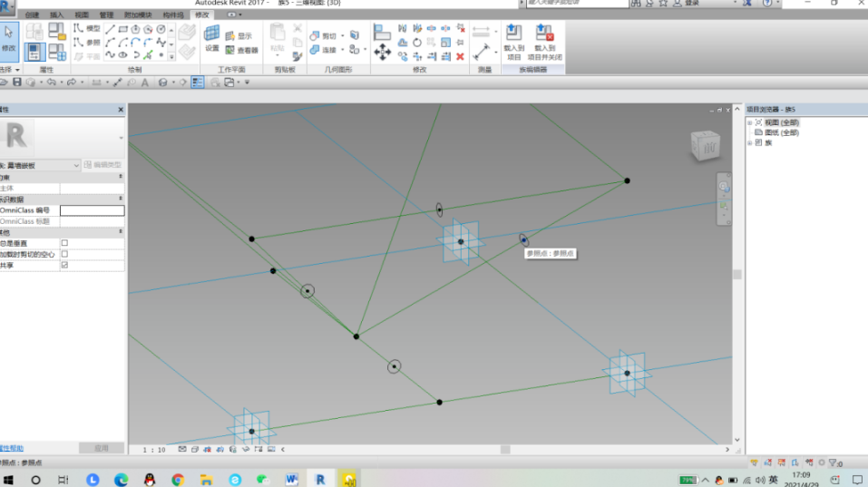Select the Rotate tool
Screen dimensions: 868x487
coord(417,43)
